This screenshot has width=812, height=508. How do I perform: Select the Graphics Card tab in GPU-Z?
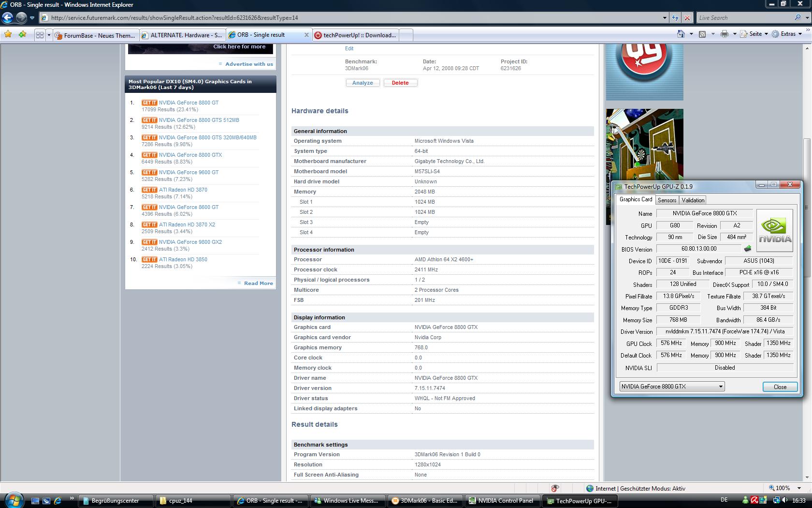[x=636, y=199]
